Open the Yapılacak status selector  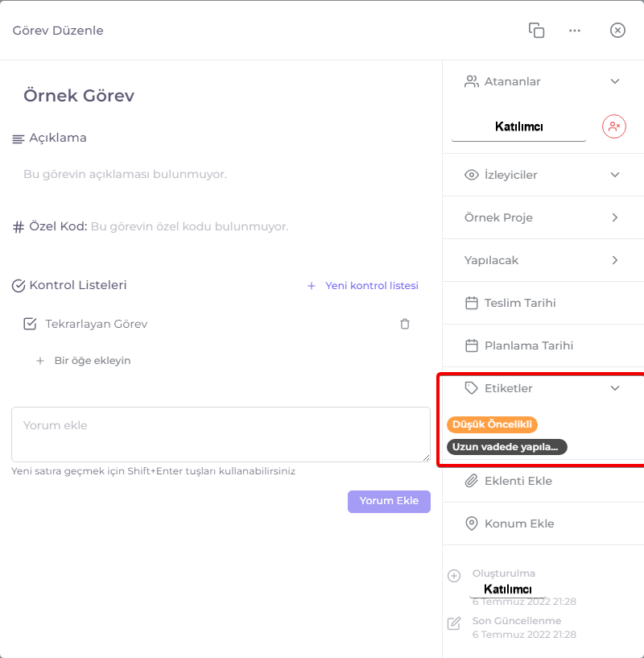coord(543,260)
